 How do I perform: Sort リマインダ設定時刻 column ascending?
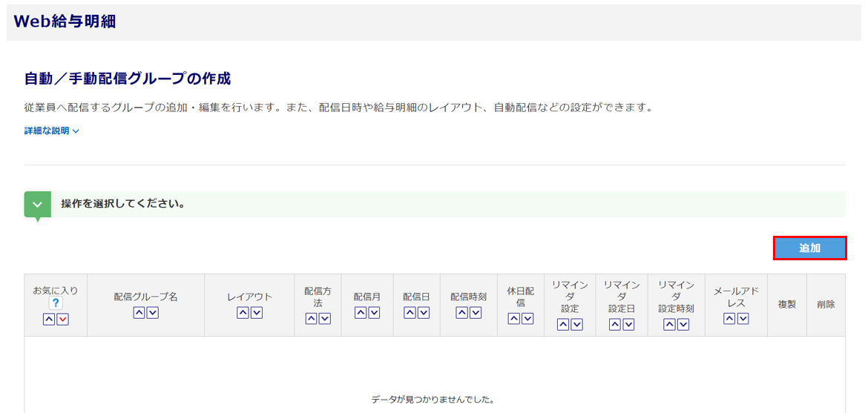pyautogui.click(x=669, y=325)
